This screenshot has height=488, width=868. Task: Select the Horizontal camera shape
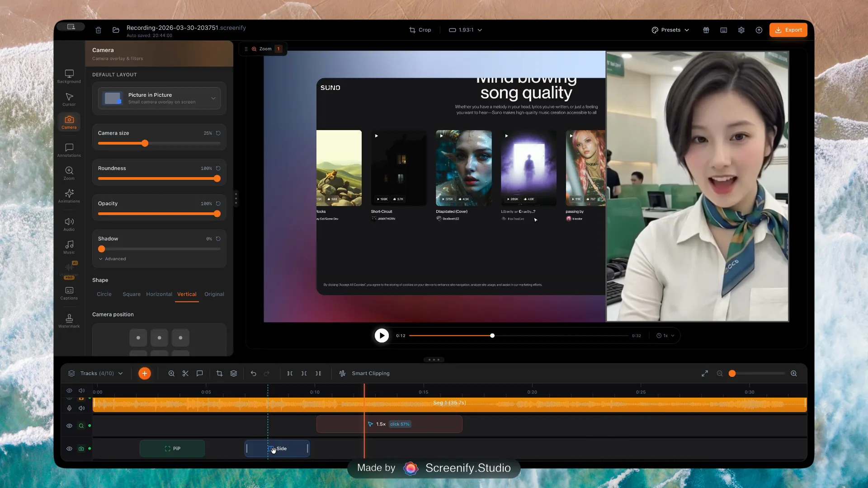[x=159, y=294]
